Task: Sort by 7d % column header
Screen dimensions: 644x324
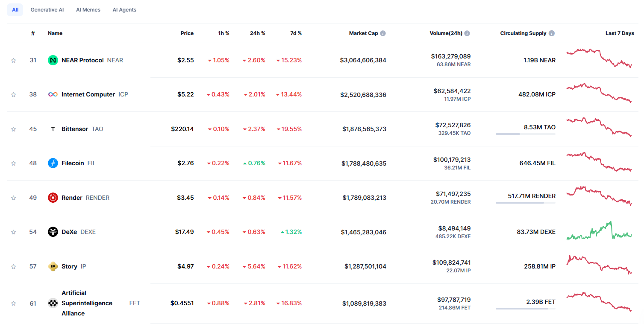Action: point(295,33)
